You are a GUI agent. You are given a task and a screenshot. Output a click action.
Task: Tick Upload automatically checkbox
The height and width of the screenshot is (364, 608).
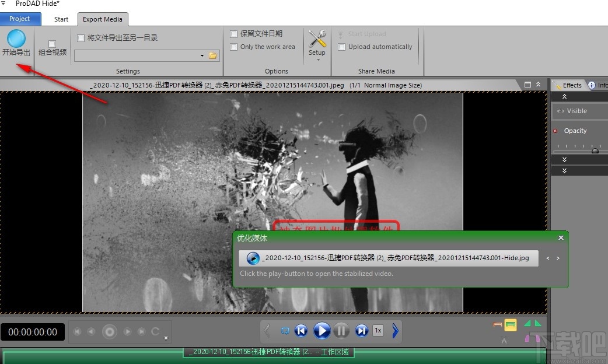coord(341,47)
